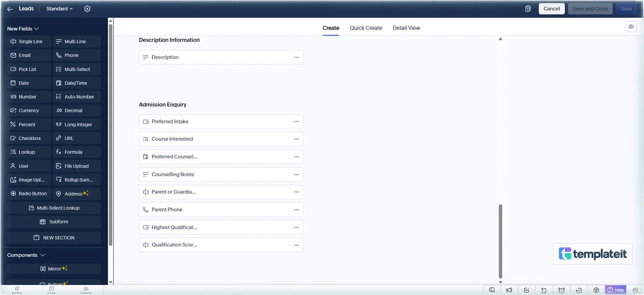Add a NEW SECTION to the layout
The image size is (644, 295).
click(x=54, y=238)
